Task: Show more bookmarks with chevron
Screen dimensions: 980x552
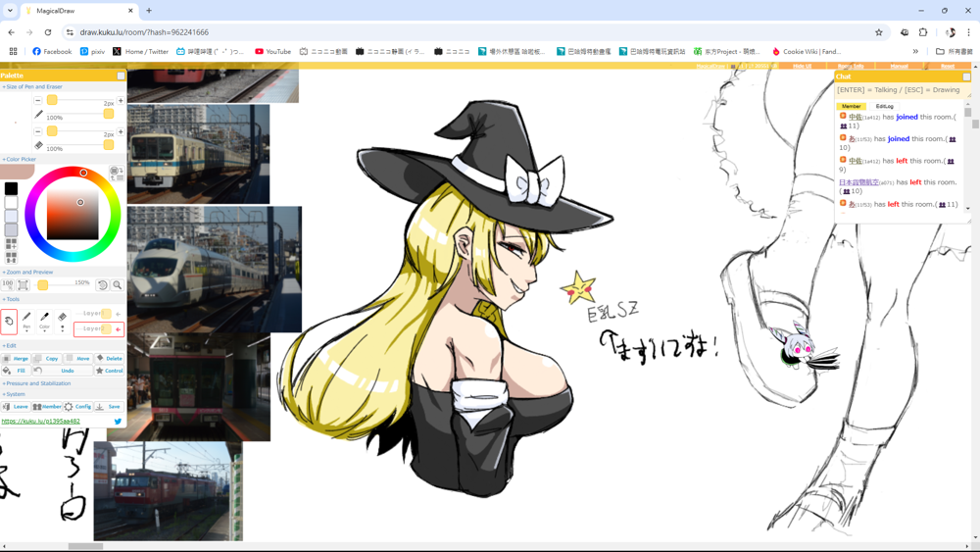Action: (915, 51)
